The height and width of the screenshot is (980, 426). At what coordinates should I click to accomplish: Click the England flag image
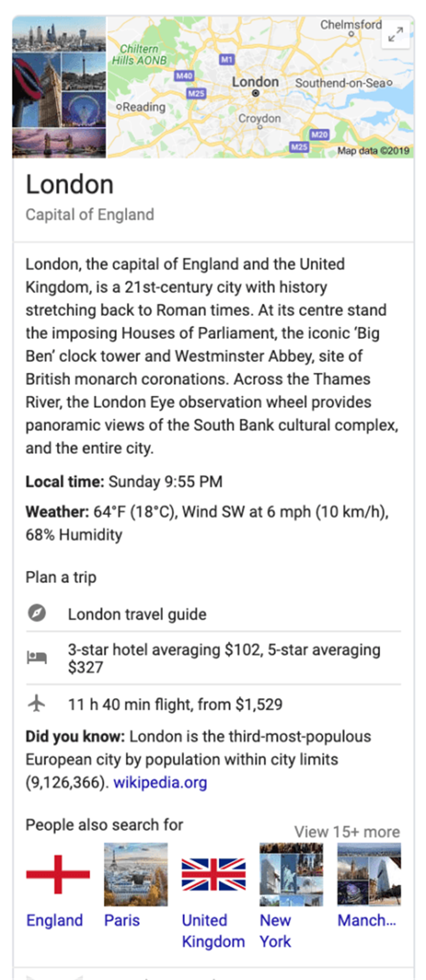[x=58, y=874]
